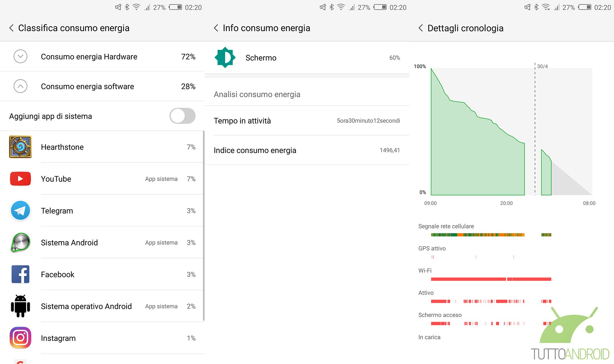The height and width of the screenshot is (364, 614).
Task: Go back from Info consumo energia
Action: point(216,28)
